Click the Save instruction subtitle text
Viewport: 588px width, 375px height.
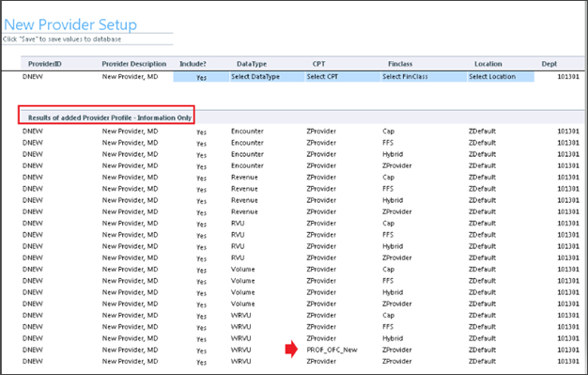tap(62, 39)
